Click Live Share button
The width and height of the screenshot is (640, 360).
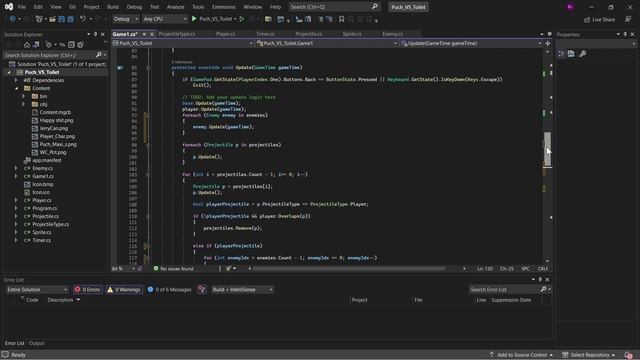(x=599, y=19)
